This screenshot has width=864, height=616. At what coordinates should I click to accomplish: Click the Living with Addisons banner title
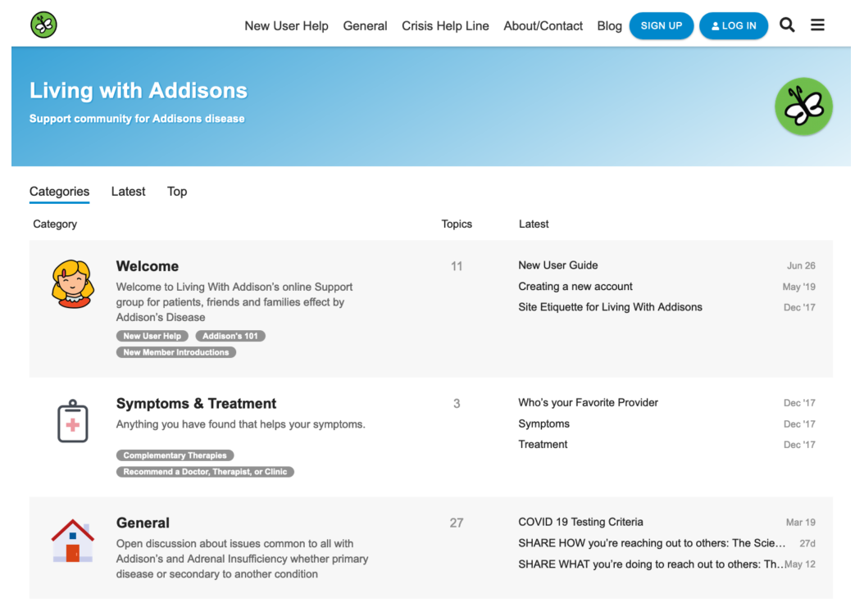(x=139, y=91)
